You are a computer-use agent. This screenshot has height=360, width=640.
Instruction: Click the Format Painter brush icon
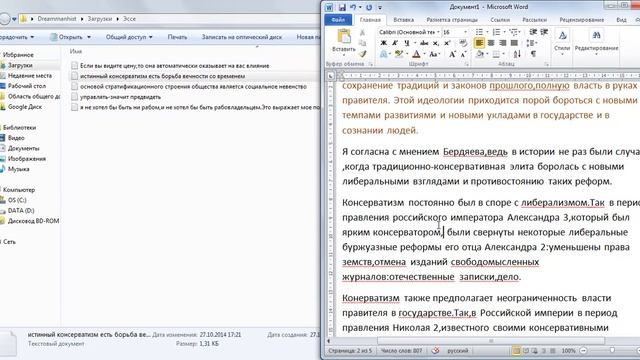click(x=362, y=54)
